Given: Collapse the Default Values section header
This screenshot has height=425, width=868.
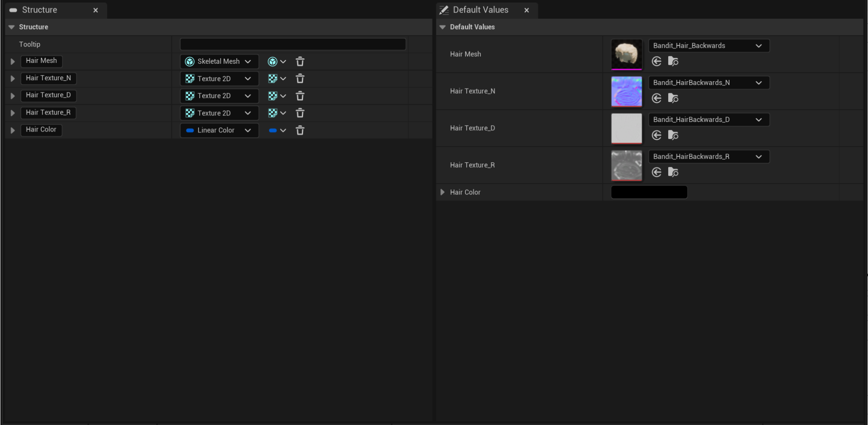Looking at the screenshot, I should pos(442,27).
